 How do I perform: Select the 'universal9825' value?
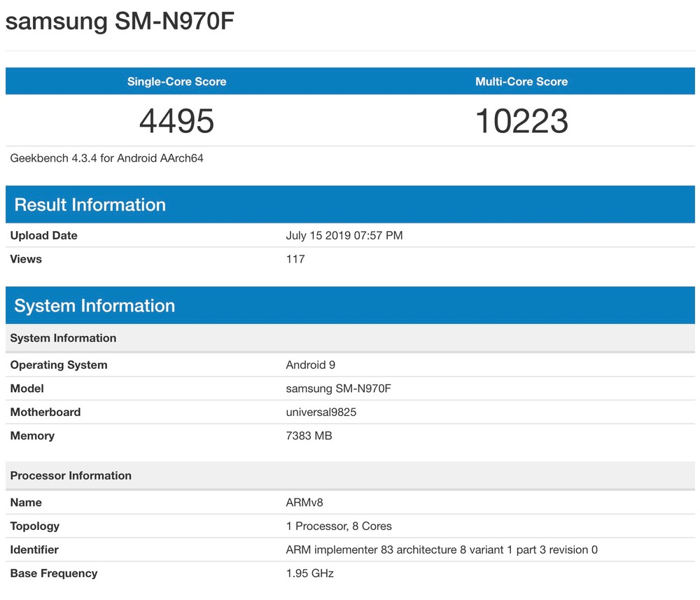pyautogui.click(x=321, y=412)
